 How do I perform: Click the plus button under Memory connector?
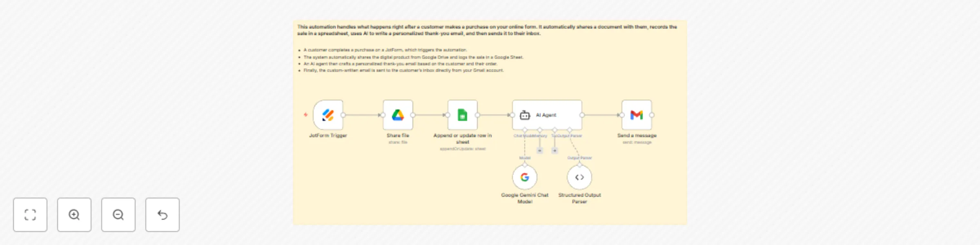pyautogui.click(x=540, y=151)
